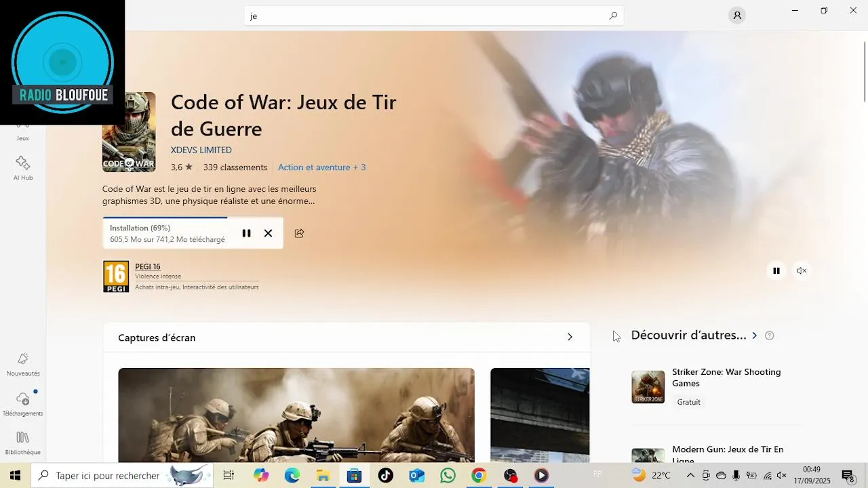View the 339 classements ratings
Image resolution: width=868 pixels, height=488 pixels.
point(235,167)
